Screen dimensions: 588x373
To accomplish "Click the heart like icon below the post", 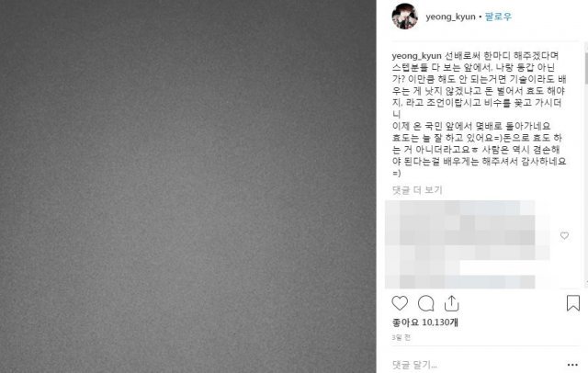I will 400,303.
